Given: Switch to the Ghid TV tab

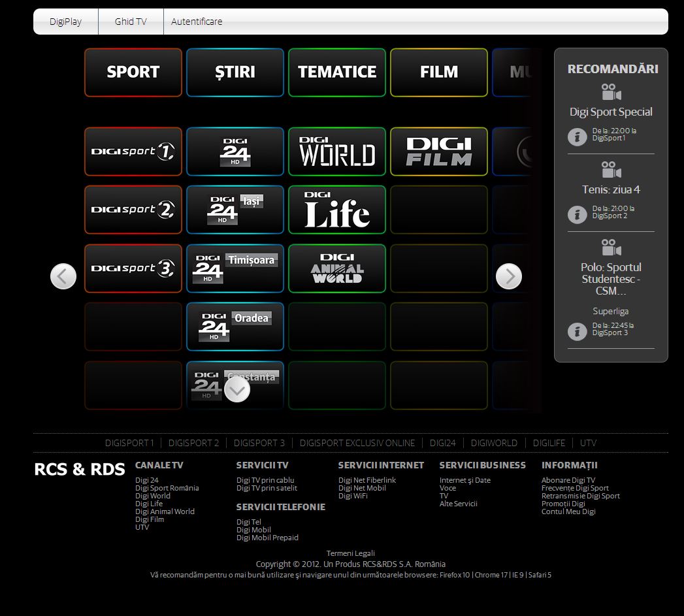Looking at the screenshot, I should (131, 22).
